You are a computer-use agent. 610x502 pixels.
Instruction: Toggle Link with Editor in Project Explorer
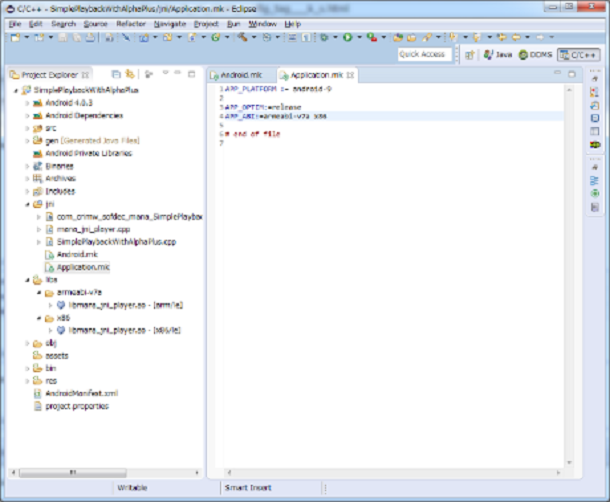click(x=130, y=74)
